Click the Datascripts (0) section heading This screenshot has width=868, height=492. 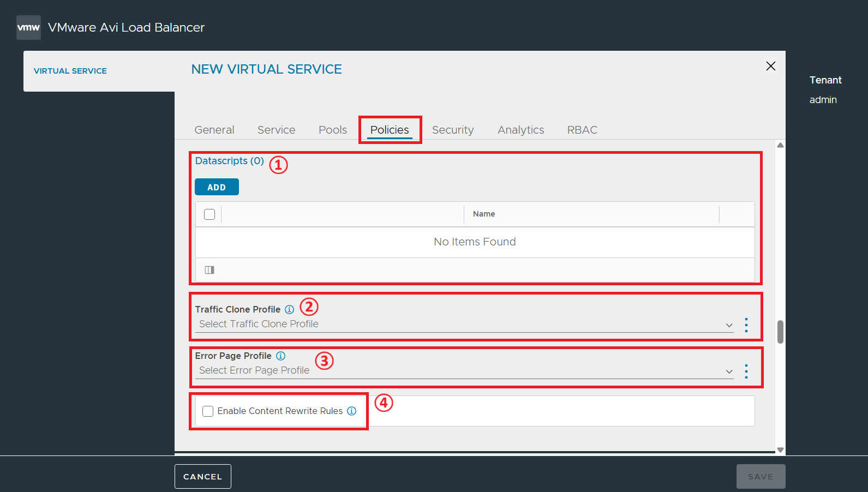230,161
